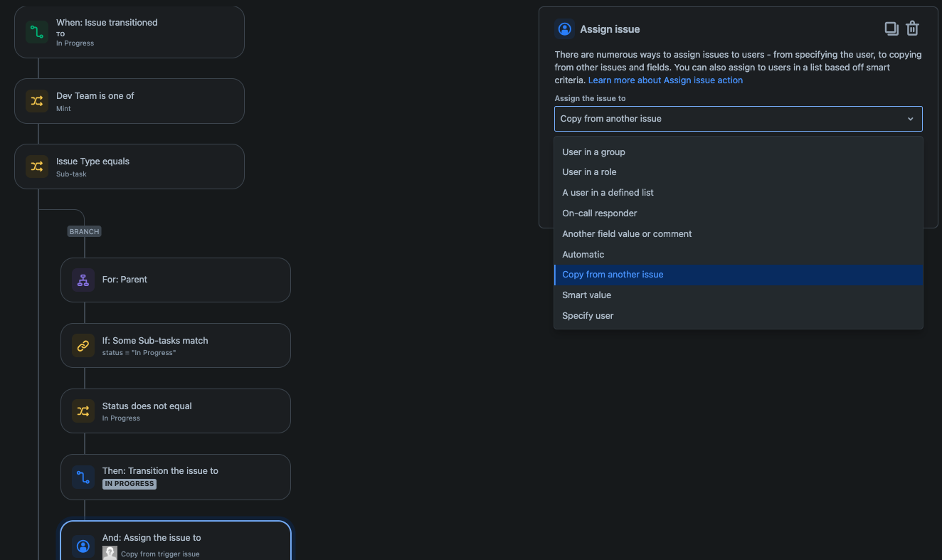Click the For: Parent branch icon
Image resolution: width=942 pixels, height=560 pixels.
[83, 280]
